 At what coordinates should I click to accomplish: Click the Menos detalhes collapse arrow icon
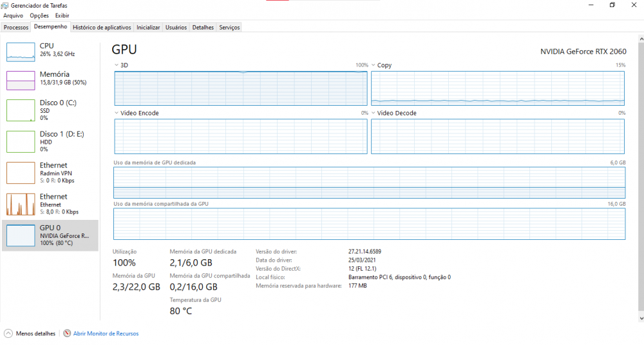tap(8, 333)
